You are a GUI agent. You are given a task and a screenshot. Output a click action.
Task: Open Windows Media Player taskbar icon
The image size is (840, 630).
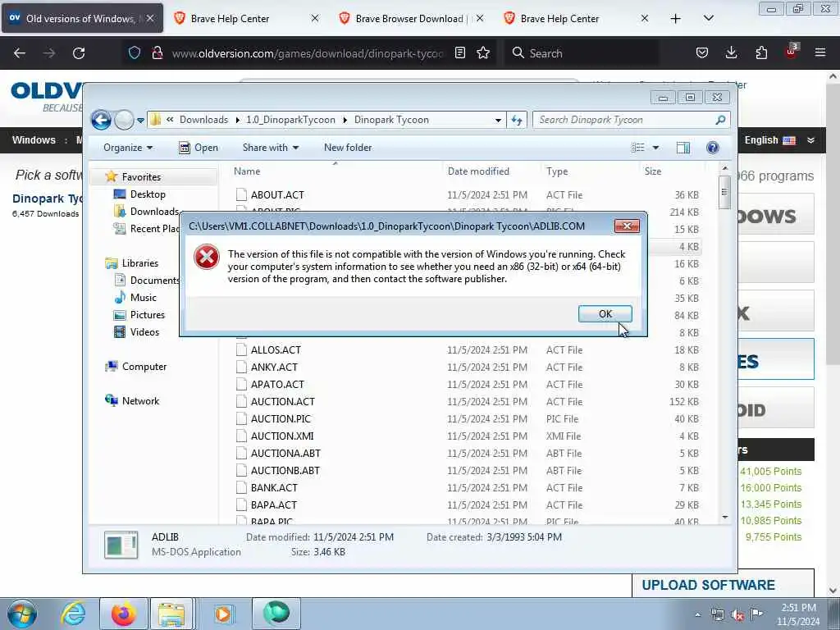pos(223,614)
